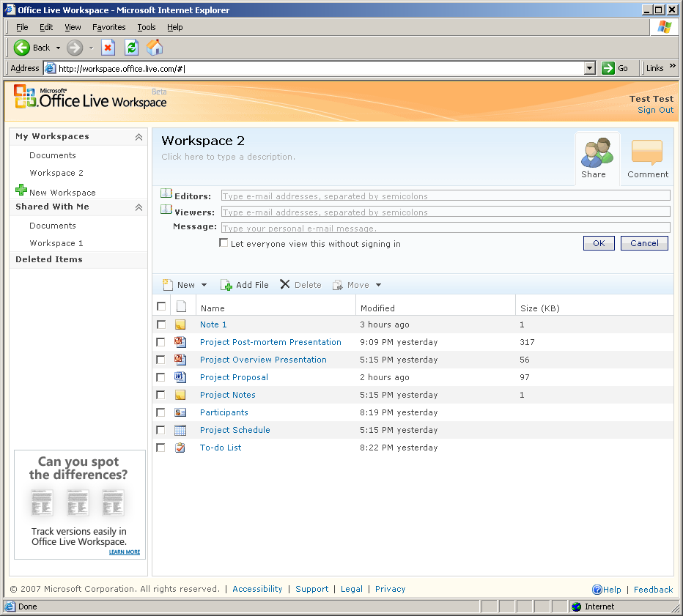
Task: Click the Editors address book icon
Action: click(166, 193)
